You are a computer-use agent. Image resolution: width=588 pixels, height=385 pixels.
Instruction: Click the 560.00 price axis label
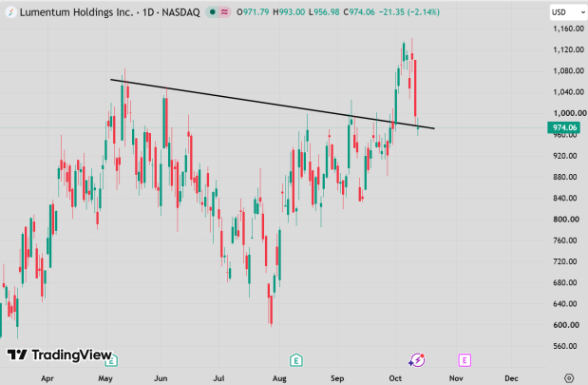pyautogui.click(x=565, y=346)
